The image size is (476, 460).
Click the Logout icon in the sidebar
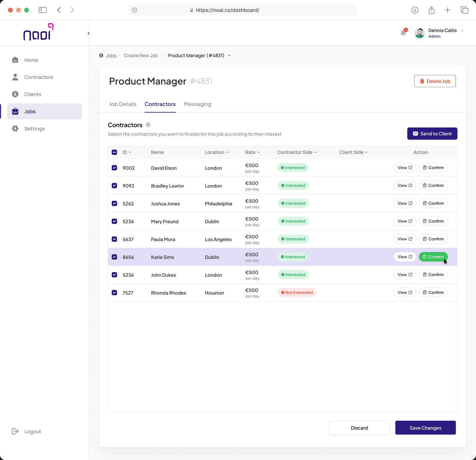pos(15,431)
